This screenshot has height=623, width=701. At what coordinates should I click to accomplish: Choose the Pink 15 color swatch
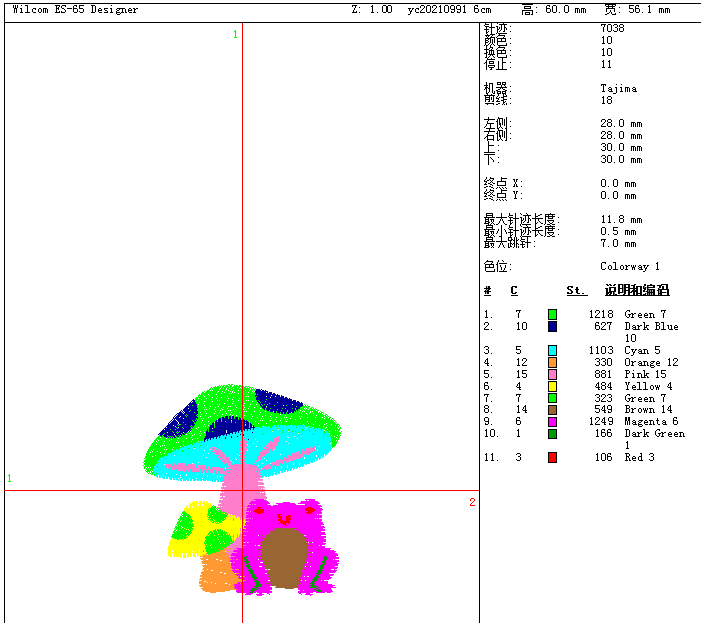(552, 374)
